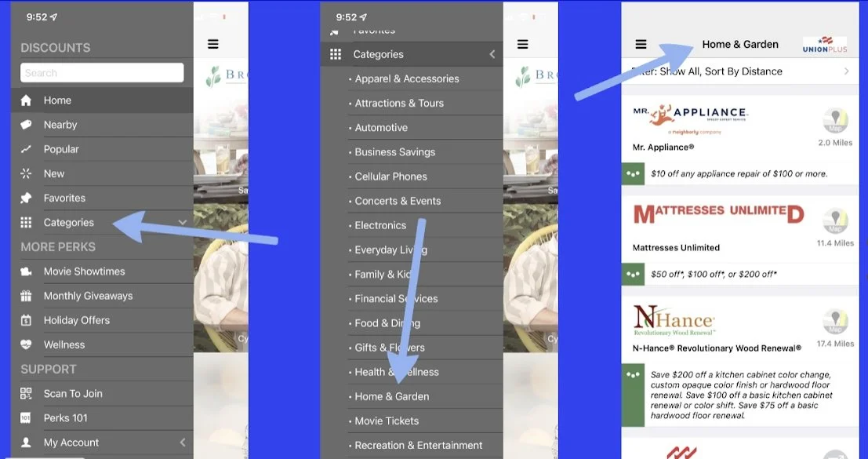Image resolution: width=868 pixels, height=459 pixels.
Task: Click the Perks 101 icon
Action: click(26, 418)
